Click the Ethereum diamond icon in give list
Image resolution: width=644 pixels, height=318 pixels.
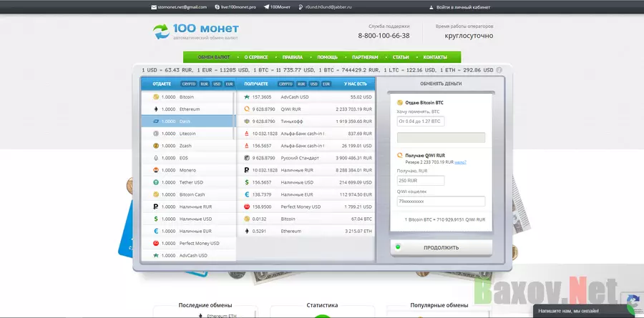pyautogui.click(x=156, y=109)
